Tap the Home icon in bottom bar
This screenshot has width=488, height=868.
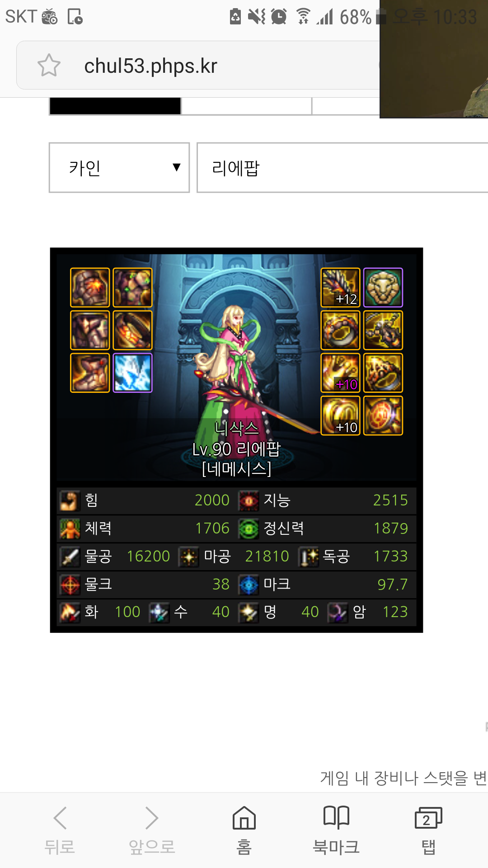[244, 830]
